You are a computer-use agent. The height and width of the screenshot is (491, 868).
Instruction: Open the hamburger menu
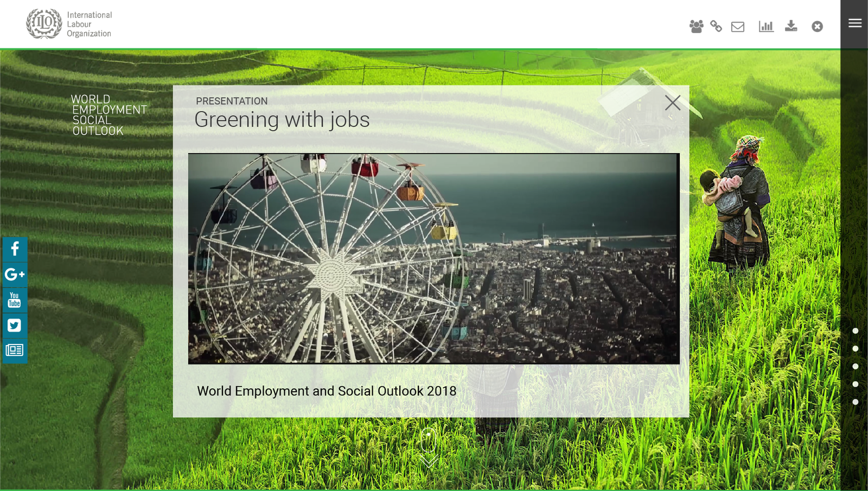[855, 23]
